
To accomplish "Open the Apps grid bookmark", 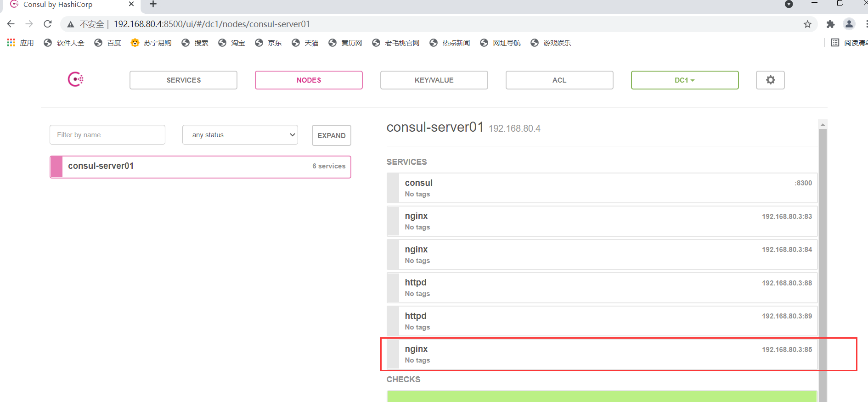I will pos(21,43).
